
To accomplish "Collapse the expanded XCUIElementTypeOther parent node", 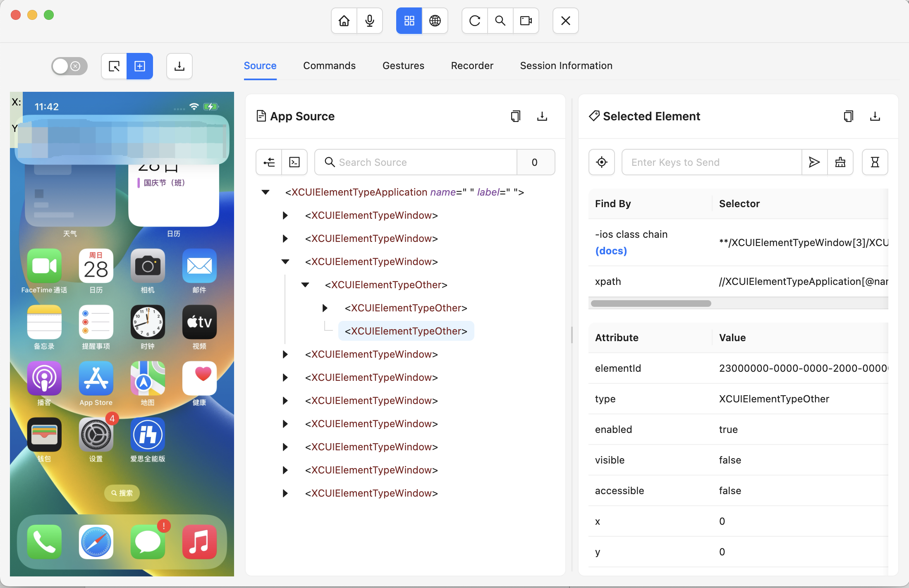I will tap(305, 285).
